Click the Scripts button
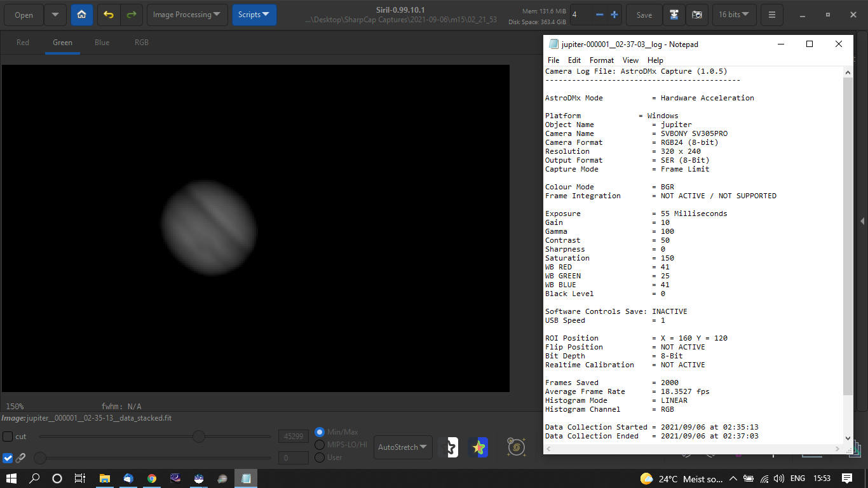Viewport: 868px width, 488px height. [254, 15]
